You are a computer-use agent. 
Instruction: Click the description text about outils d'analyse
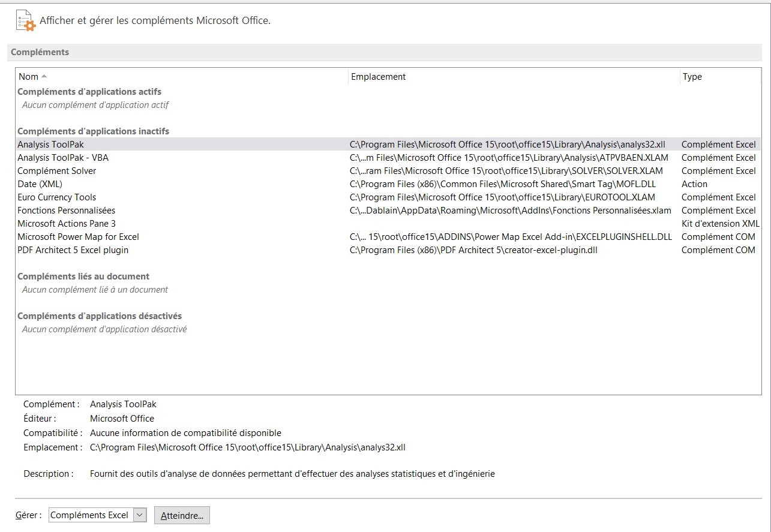292,474
